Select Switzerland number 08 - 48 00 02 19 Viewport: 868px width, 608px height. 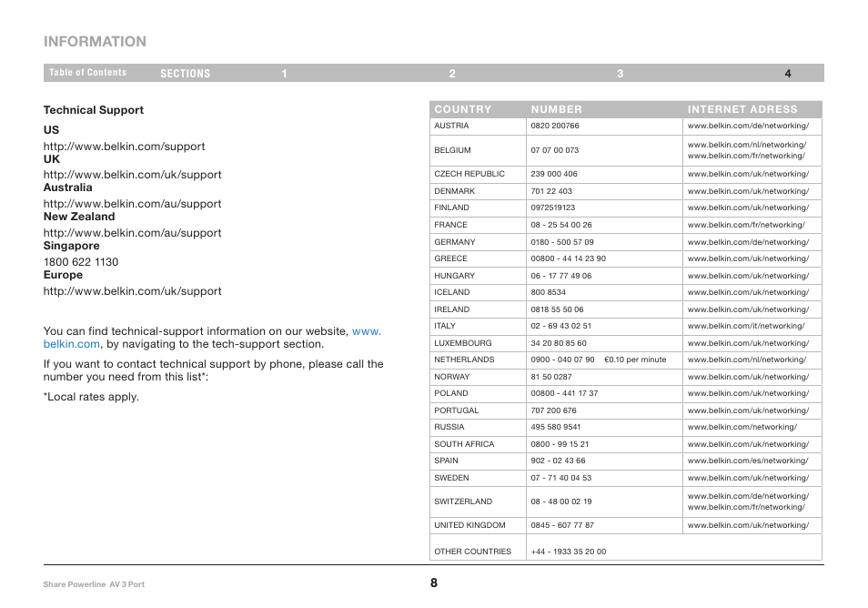pos(560,502)
